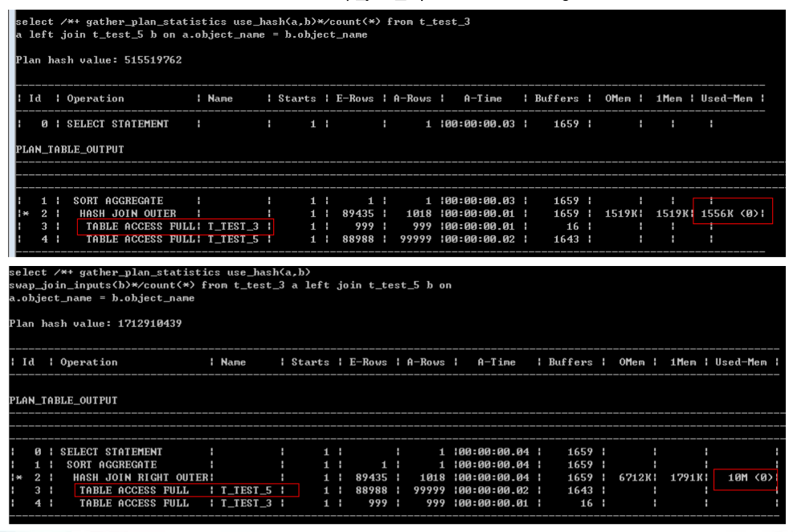Image resolution: width=793 pixels, height=532 pixels.
Task: Click the standalone 'a.object_name = b.object_name' line
Action: pos(102,298)
